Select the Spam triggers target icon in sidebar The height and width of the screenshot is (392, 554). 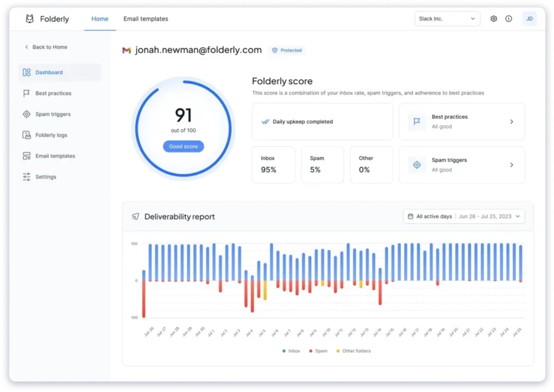(x=27, y=114)
